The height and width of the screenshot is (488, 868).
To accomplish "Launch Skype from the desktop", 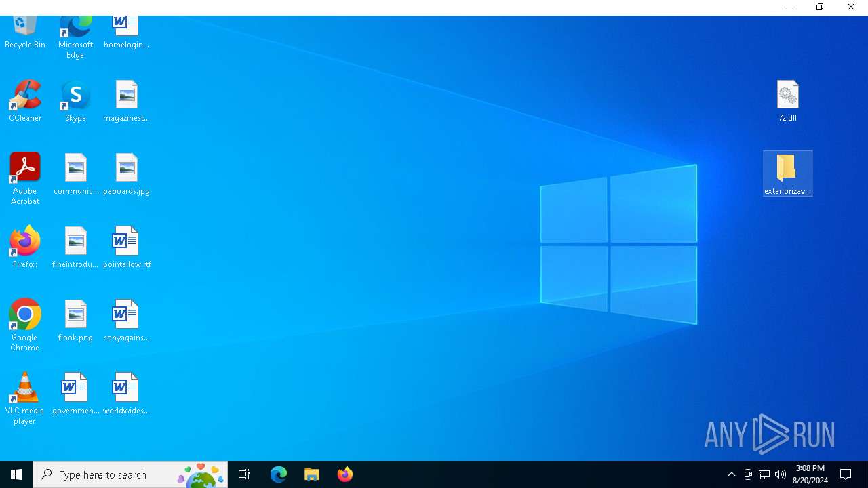I will [x=75, y=101].
